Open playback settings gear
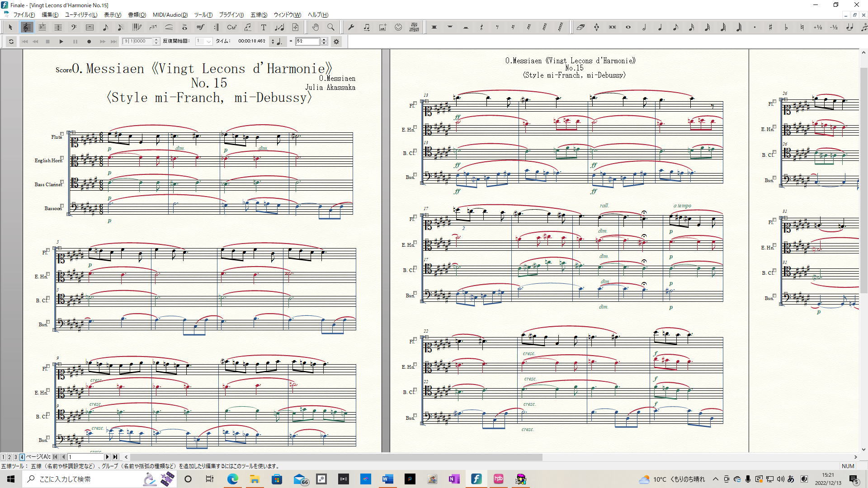 pos(336,42)
